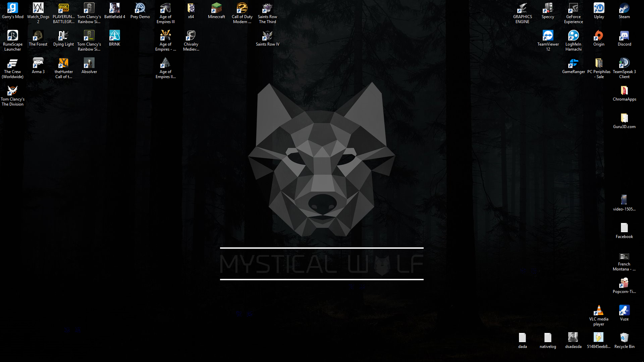Viewport: 644px width, 362px height.
Task: Click the Arma 3 desktop icon
Action: (x=38, y=63)
